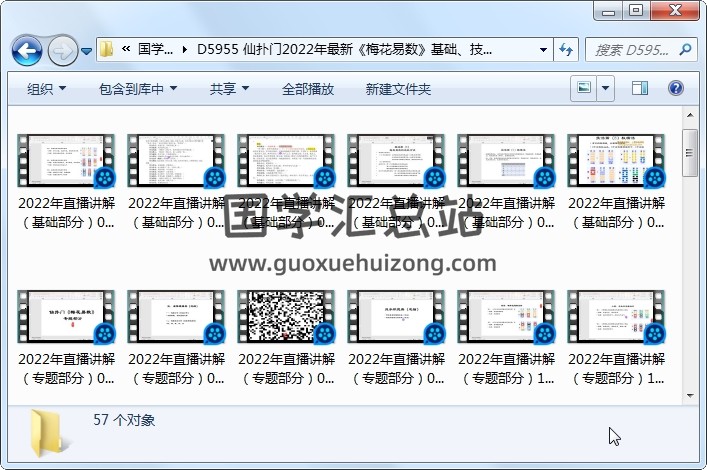This screenshot has height=470, width=707.
Task: Click the 新建文件夹 button
Action: click(x=398, y=89)
